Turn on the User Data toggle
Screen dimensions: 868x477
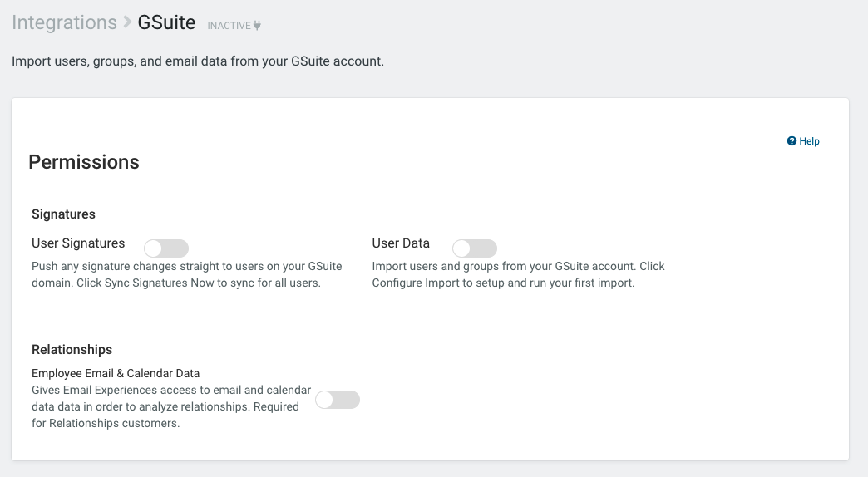[475, 248]
